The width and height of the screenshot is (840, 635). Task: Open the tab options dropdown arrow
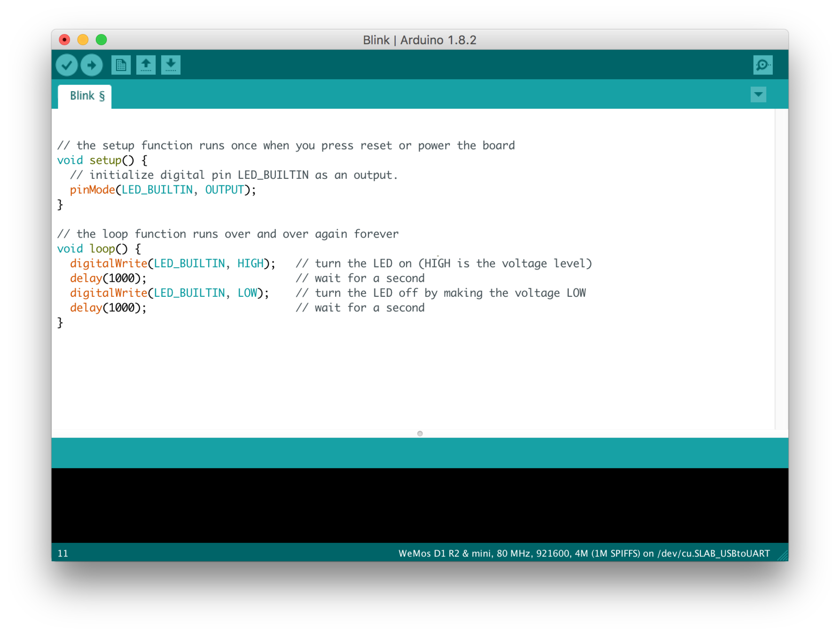(758, 95)
